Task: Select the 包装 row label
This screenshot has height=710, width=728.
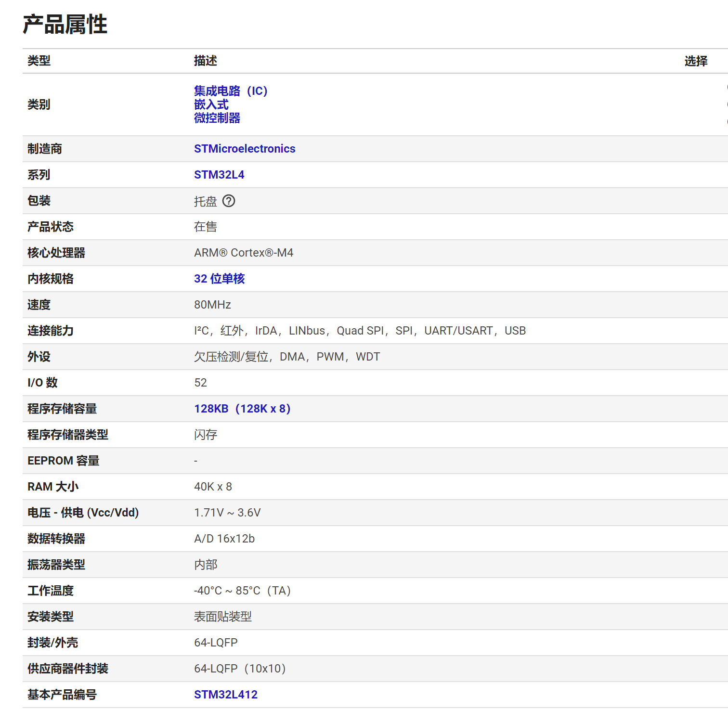Action: (39, 201)
